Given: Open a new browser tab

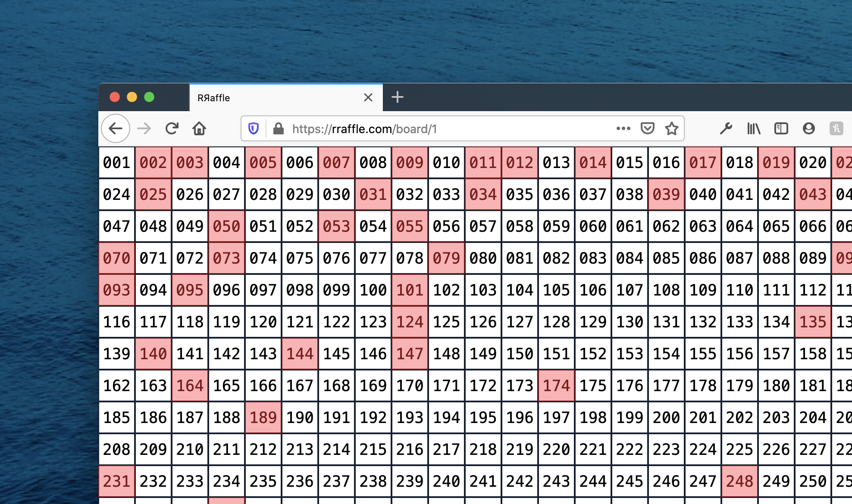Looking at the screenshot, I should (397, 97).
